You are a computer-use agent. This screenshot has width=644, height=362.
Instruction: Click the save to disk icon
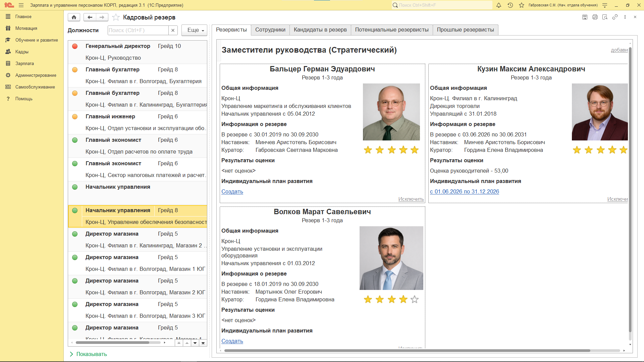(x=585, y=17)
